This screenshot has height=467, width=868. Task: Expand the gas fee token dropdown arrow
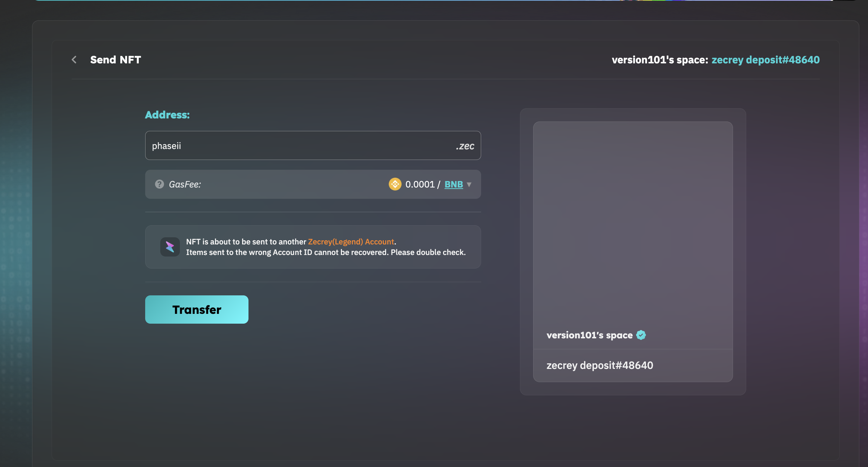click(x=469, y=184)
